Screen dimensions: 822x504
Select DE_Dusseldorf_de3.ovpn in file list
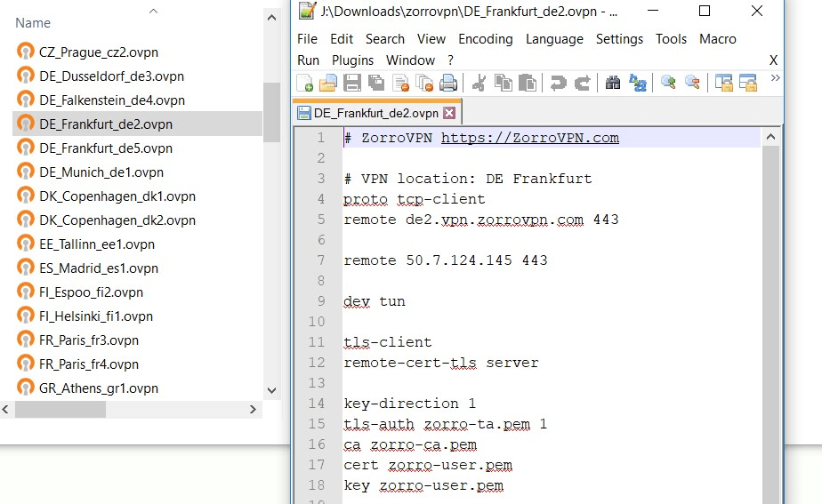coord(112,76)
